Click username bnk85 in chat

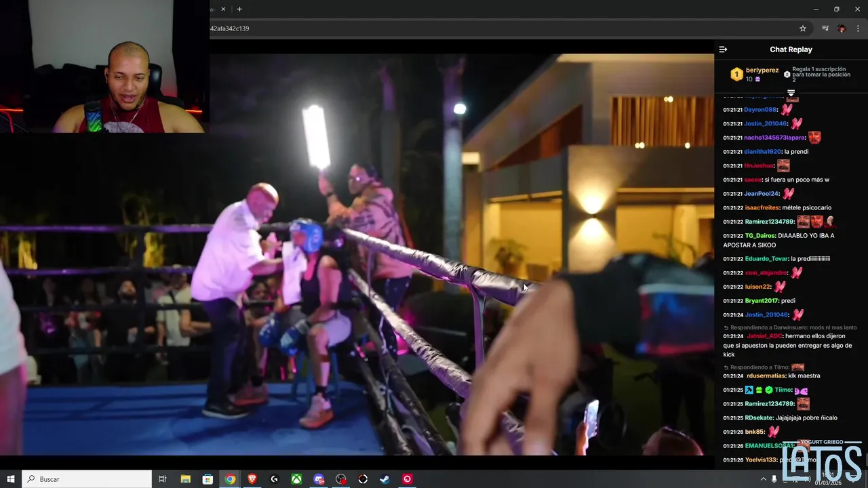pos(755,432)
